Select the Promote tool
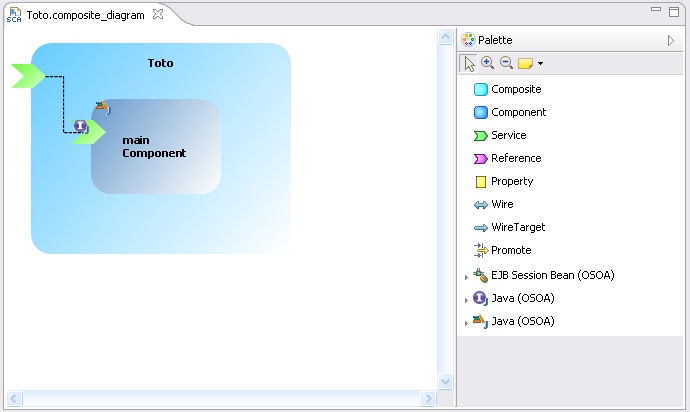The height and width of the screenshot is (412, 690). [510, 250]
